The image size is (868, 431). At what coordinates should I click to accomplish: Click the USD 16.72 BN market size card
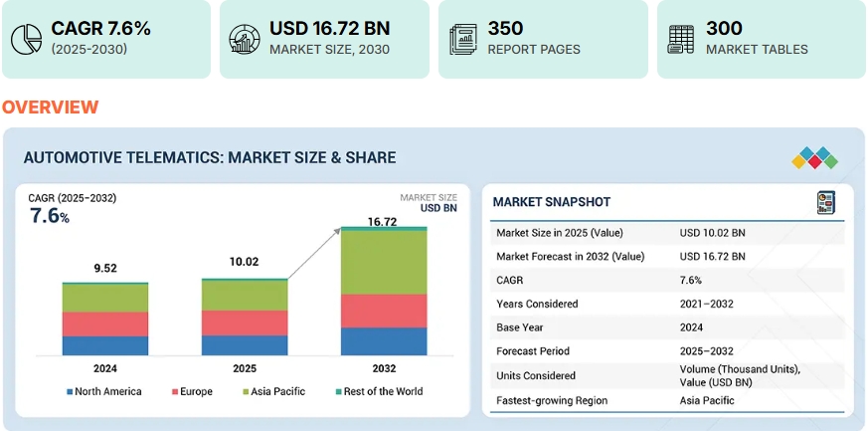click(324, 39)
